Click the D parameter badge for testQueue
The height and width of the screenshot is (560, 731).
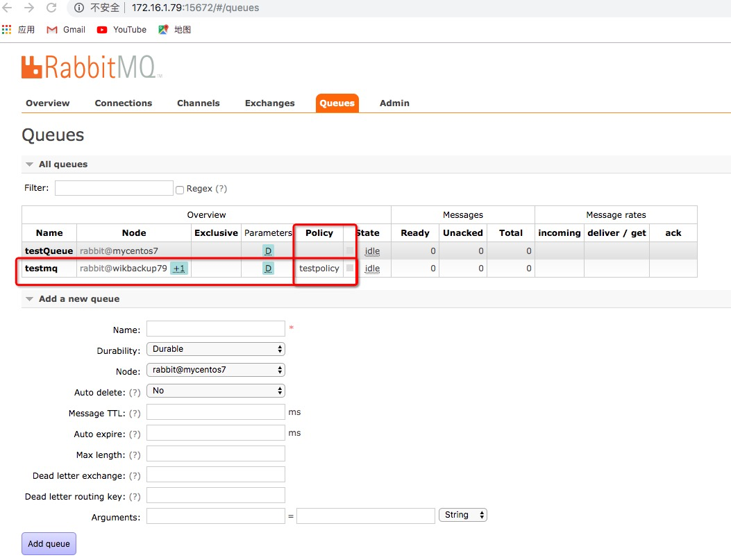pos(268,251)
